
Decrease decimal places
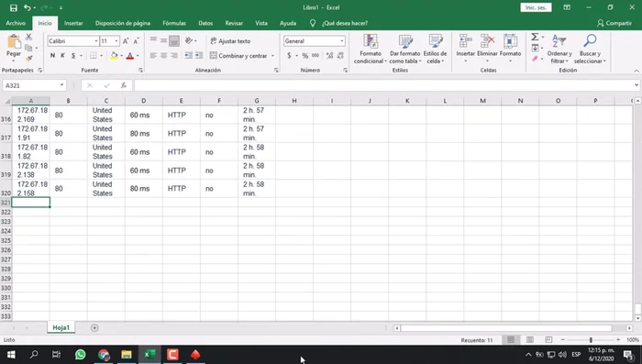pyautogui.click(x=340, y=56)
